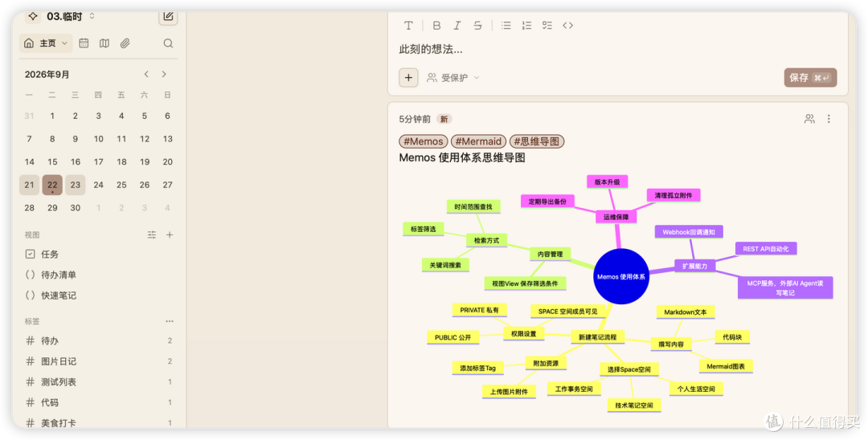Open the new memo compose icon
This screenshot has width=868, height=440.
click(x=168, y=16)
